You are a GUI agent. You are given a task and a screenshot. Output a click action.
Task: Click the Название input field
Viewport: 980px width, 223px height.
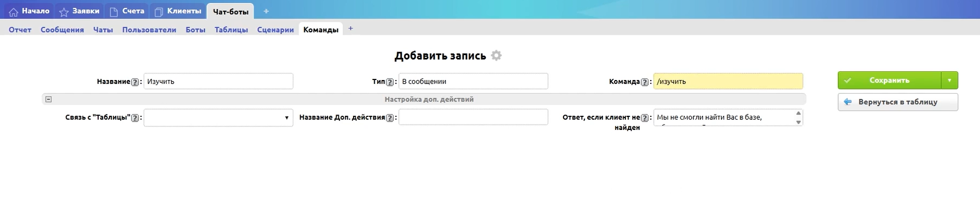(x=218, y=81)
